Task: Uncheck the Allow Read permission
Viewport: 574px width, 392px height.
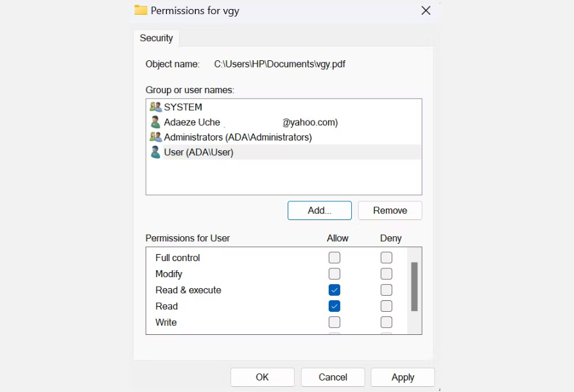Action: [335, 306]
